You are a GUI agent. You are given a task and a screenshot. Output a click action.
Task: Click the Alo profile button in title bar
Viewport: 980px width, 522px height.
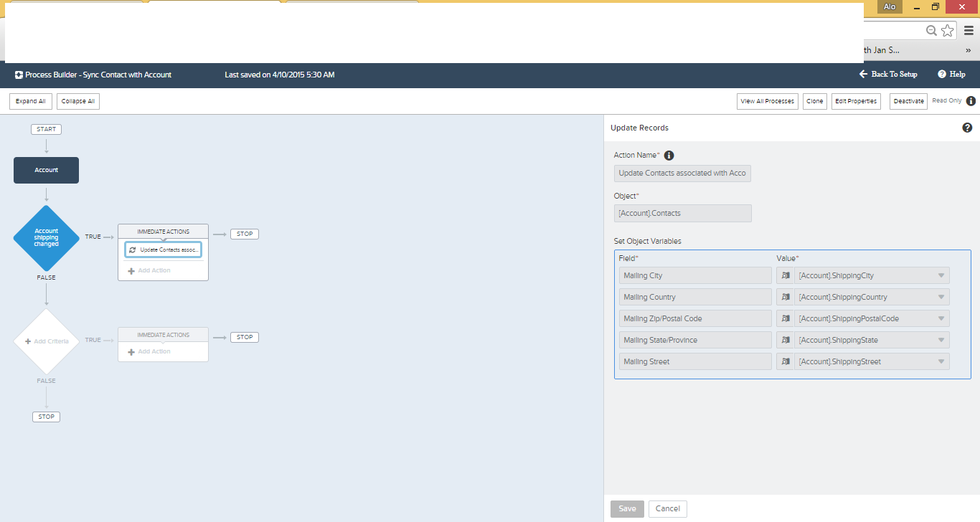tap(890, 6)
